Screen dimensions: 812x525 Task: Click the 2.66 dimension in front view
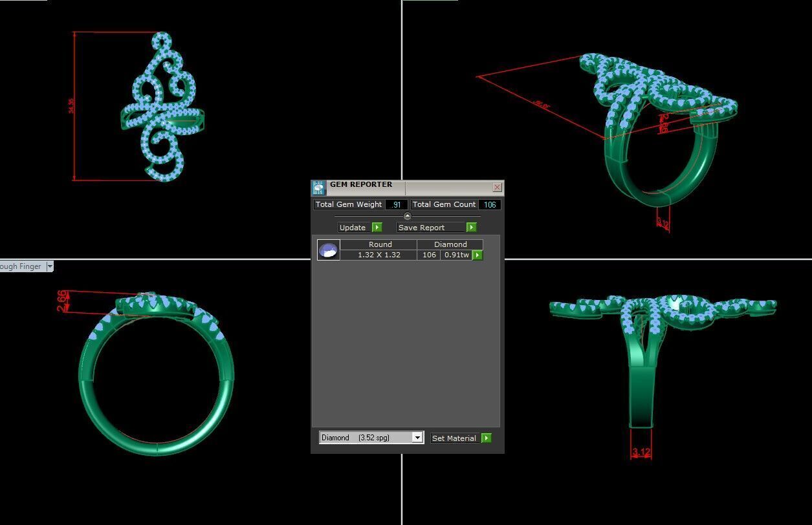[x=63, y=301]
